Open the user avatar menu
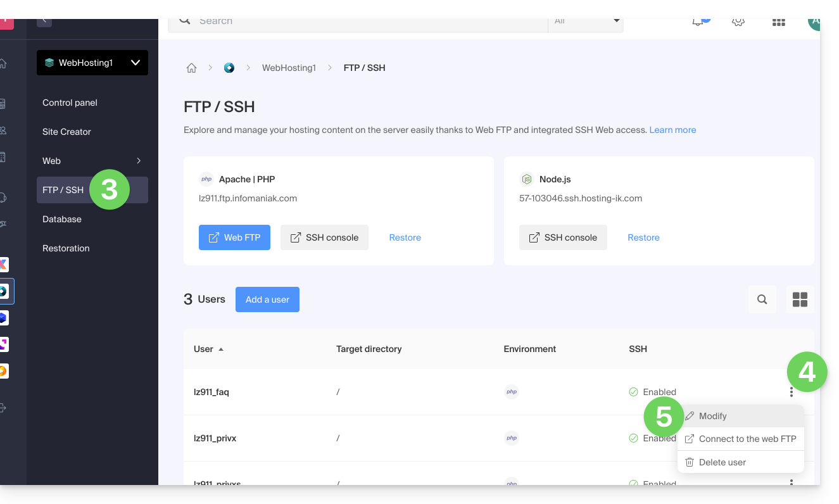Screen dimensions: 839x504 (814, 23)
